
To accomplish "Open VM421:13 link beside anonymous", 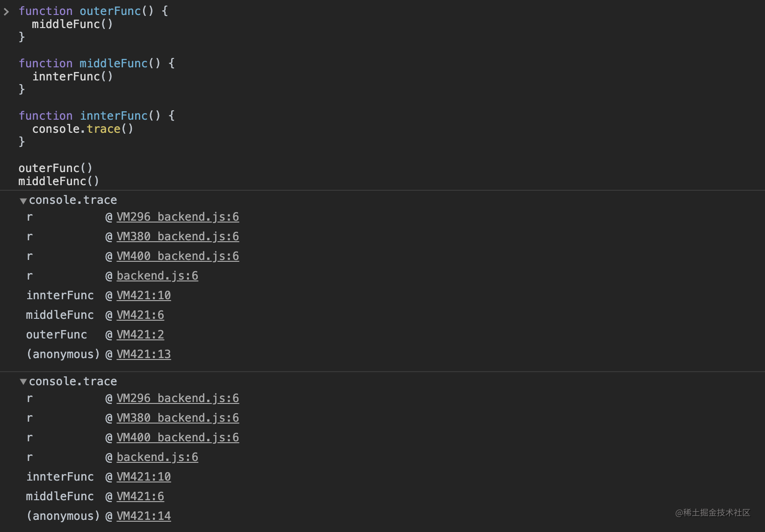I will 144,354.
